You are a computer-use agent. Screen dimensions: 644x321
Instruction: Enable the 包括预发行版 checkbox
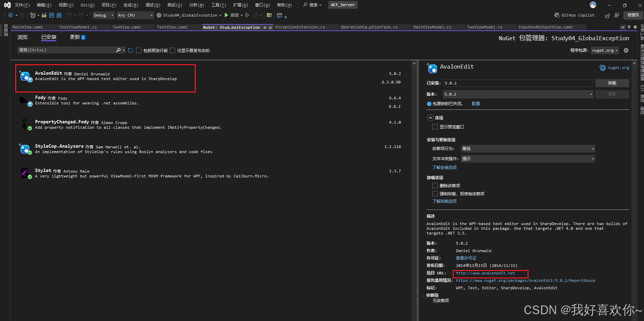139,50
